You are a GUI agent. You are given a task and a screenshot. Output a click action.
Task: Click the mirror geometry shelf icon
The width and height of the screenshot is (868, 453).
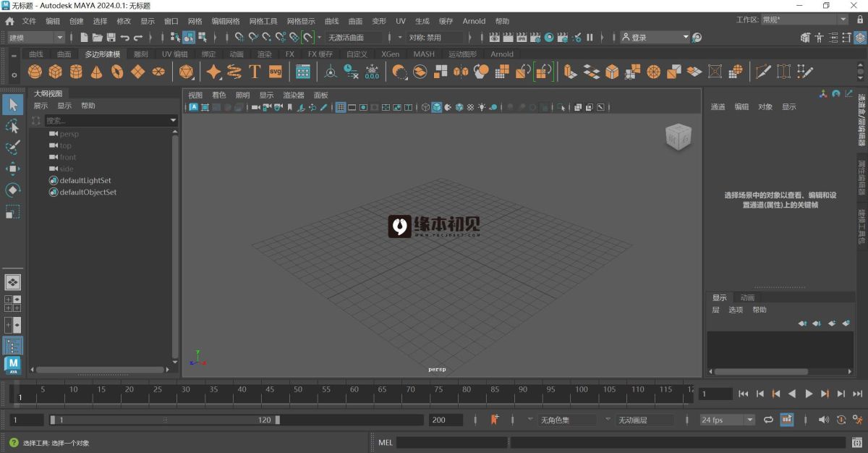tap(461, 72)
